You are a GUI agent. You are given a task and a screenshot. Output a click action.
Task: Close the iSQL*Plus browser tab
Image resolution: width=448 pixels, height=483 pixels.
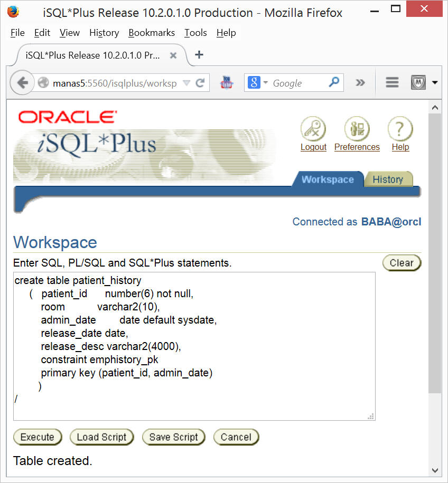click(x=173, y=55)
